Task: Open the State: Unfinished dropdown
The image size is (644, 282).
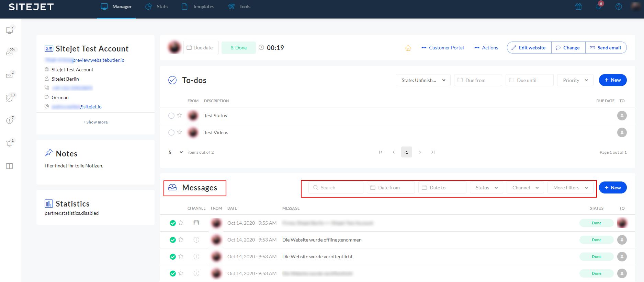Action: click(423, 80)
